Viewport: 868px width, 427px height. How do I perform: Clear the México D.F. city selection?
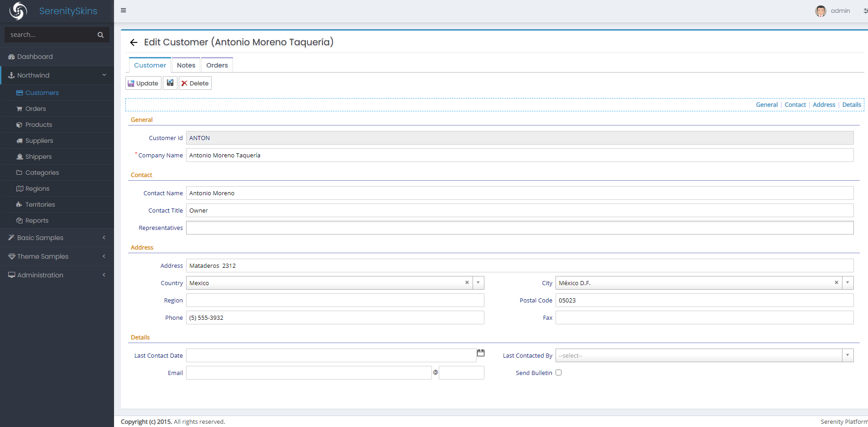[837, 282]
